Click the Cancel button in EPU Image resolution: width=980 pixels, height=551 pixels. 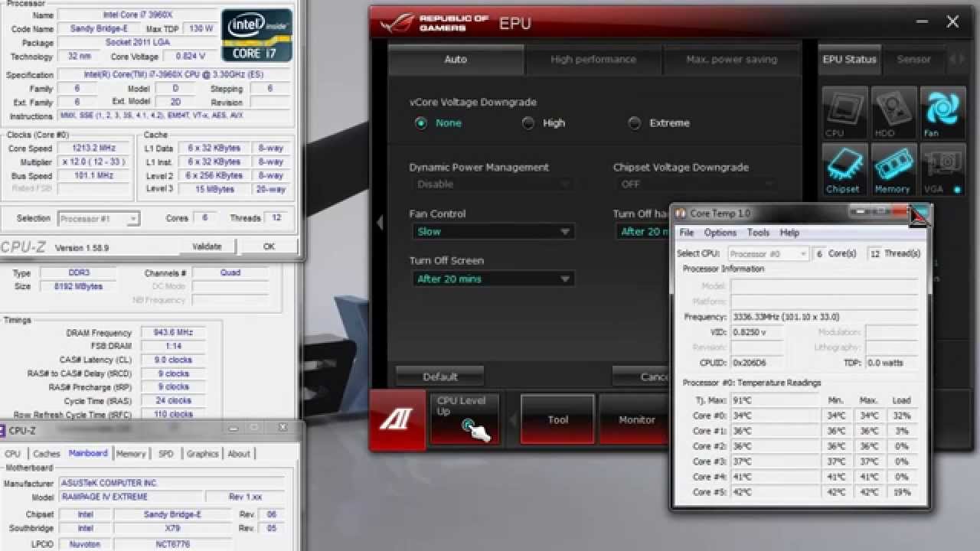[641, 377]
